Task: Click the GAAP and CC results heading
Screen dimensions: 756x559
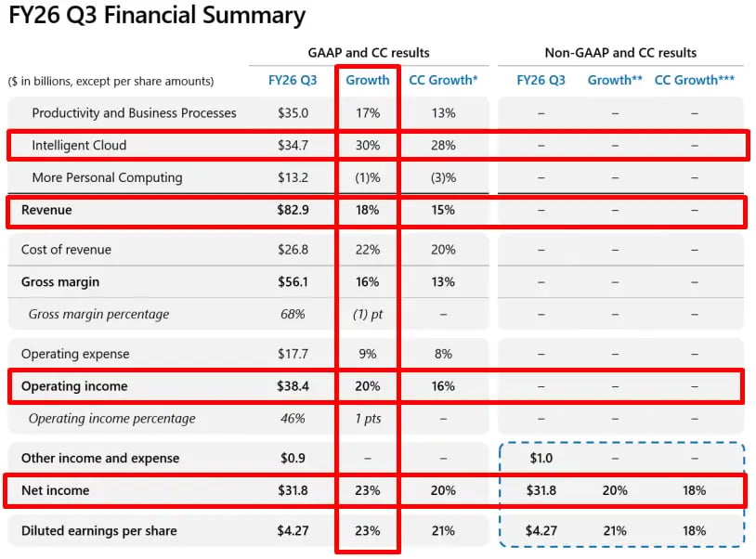Action: (369, 53)
